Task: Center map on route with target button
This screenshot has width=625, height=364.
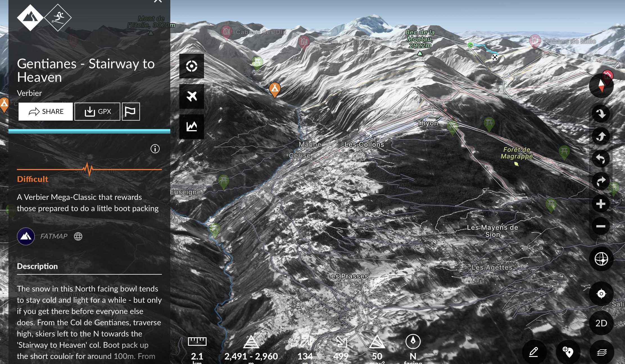Action: click(x=192, y=66)
